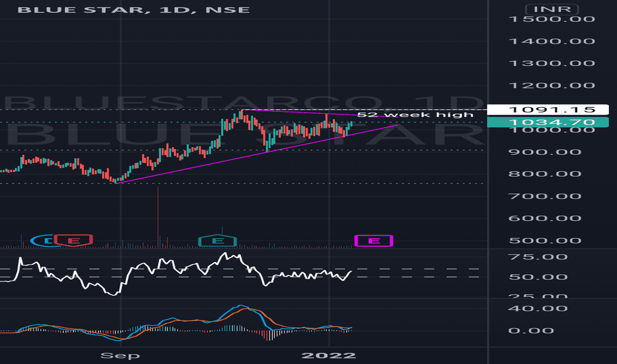Click the 700.00 price axis label
Screen dimensions: 617x364
pos(545,196)
